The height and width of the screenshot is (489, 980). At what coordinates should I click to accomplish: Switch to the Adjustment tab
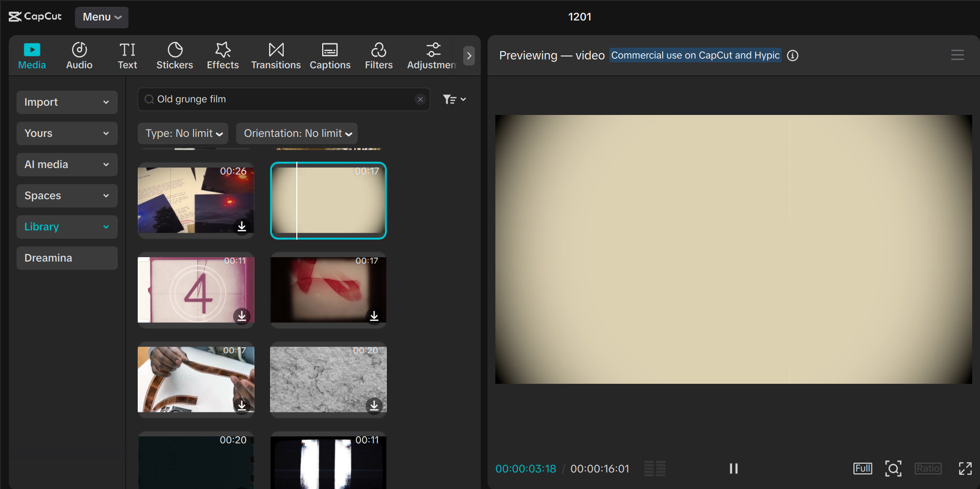432,55
